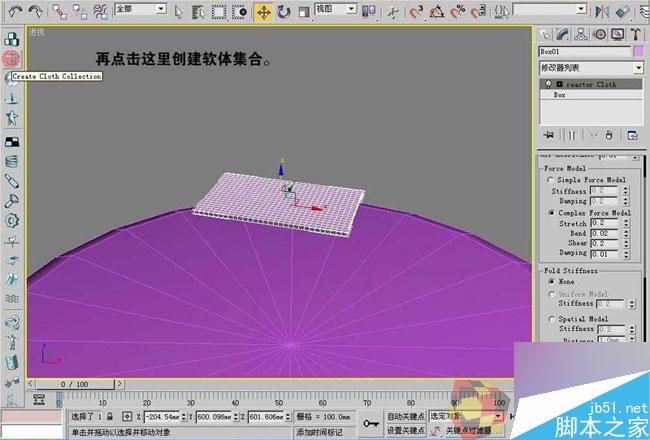Image resolution: width=650 pixels, height=440 pixels.
Task: Switch to the Utilities hammer tab
Action: click(635, 34)
